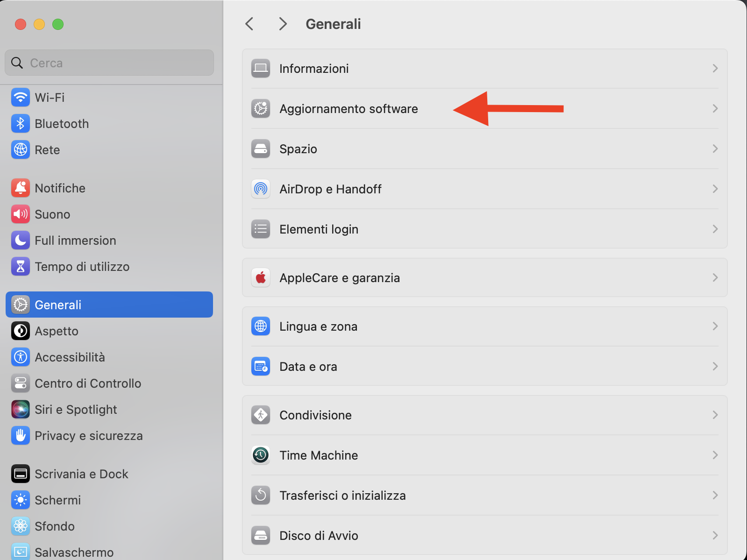Click the Centro di Controllo icon
This screenshot has height=560, width=747.
[x=21, y=383]
